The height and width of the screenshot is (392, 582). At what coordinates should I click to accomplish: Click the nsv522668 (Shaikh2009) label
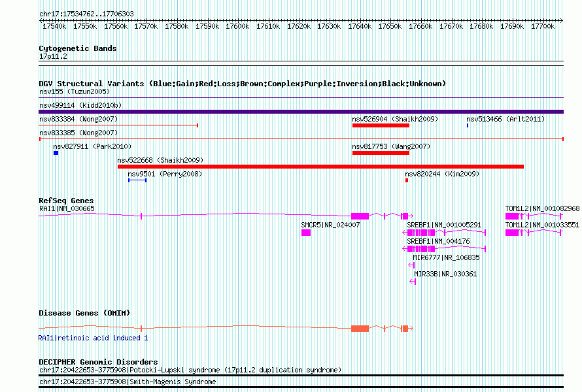pyautogui.click(x=160, y=160)
